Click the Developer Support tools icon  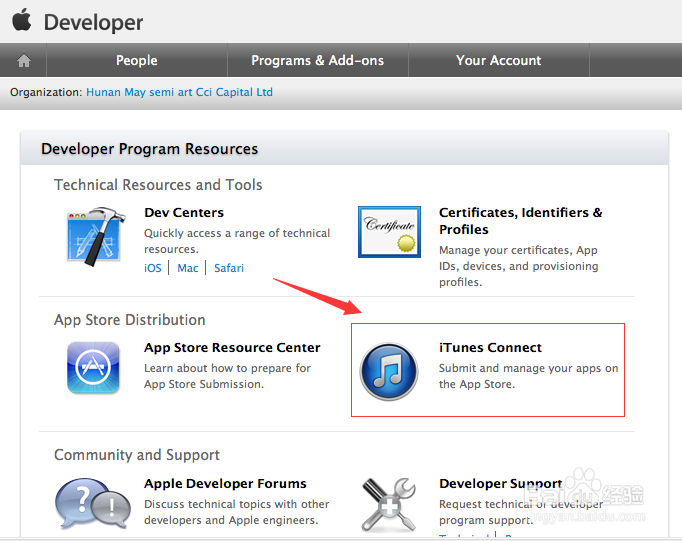point(389,504)
